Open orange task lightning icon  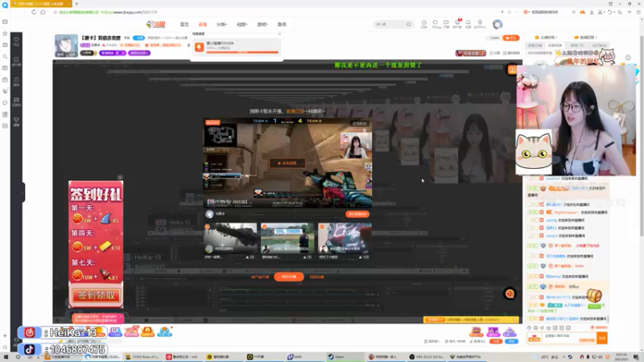pos(199,47)
